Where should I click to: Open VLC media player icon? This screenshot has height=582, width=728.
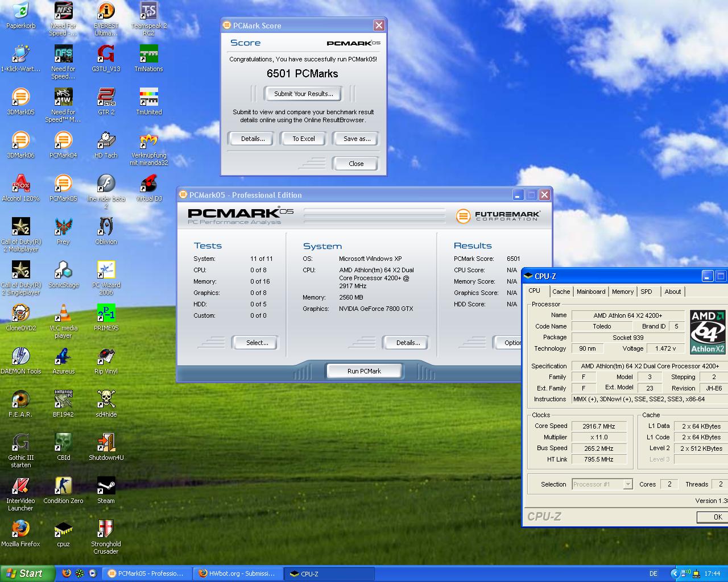tap(63, 321)
